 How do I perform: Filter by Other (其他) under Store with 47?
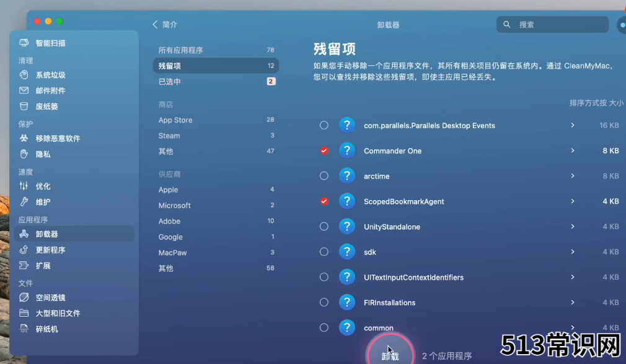pyautogui.click(x=216, y=151)
